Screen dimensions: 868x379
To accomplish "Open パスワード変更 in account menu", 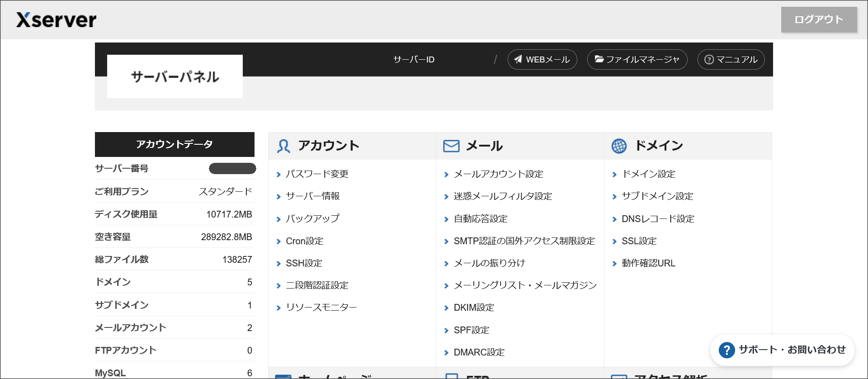I will tap(317, 174).
